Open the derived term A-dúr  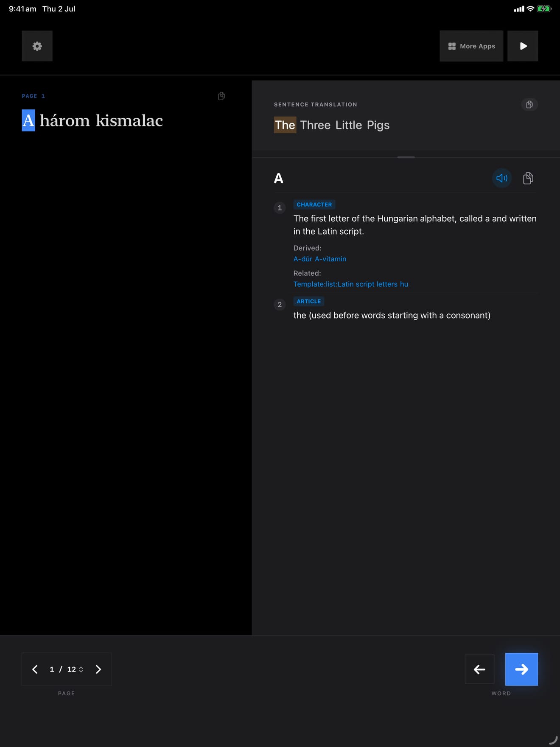tap(303, 259)
